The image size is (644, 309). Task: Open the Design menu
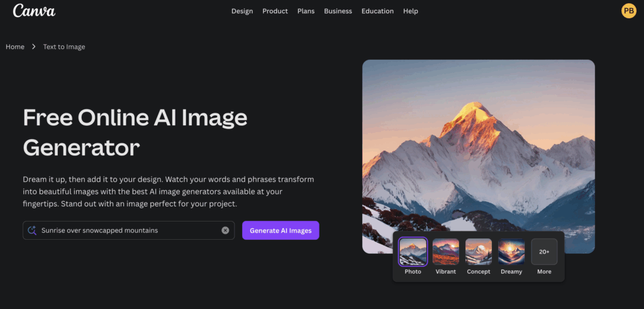click(x=242, y=11)
